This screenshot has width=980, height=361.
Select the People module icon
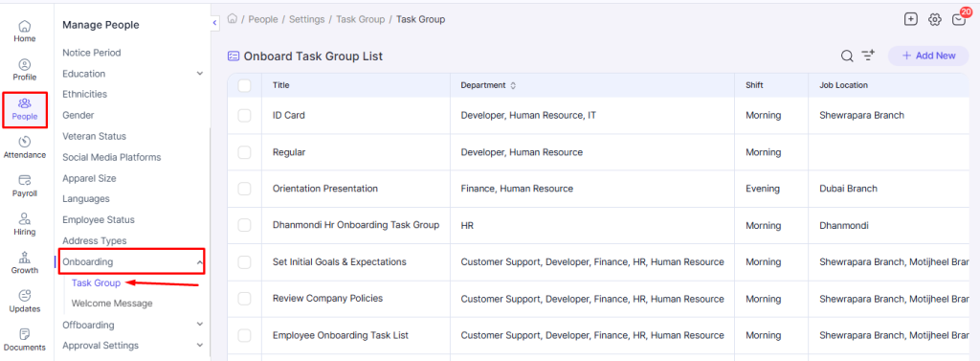click(x=24, y=109)
